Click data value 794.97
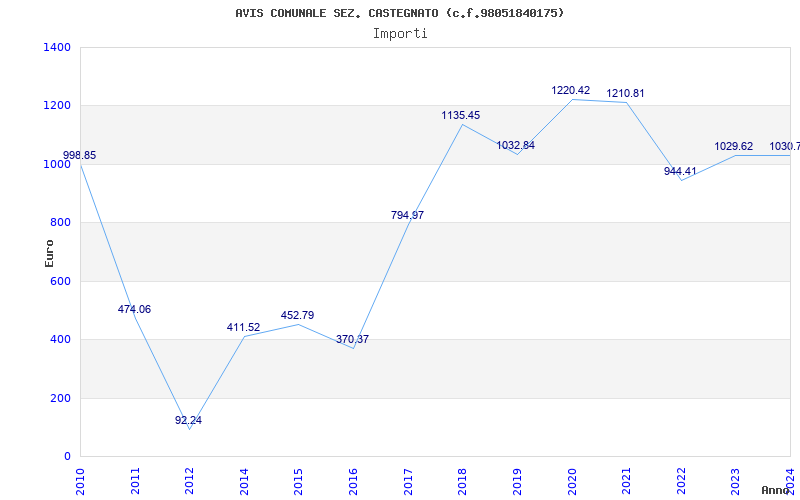Screen dimensions: 800x500 [407, 215]
